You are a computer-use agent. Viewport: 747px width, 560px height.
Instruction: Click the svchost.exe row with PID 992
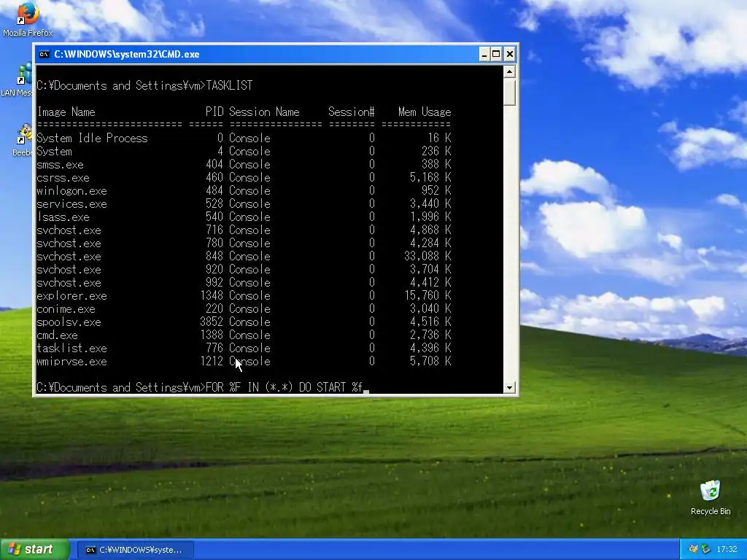tap(244, 282)
